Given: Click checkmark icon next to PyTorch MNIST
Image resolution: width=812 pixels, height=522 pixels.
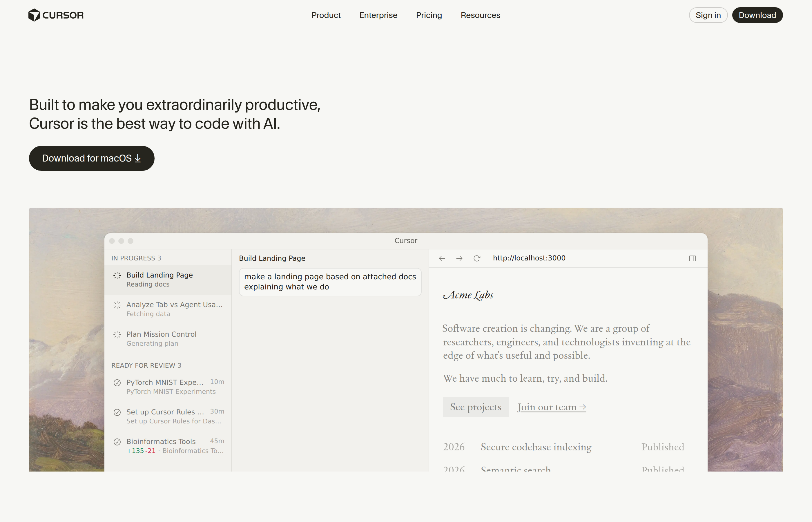Looking at the screenshot, I should coord(117,383).
